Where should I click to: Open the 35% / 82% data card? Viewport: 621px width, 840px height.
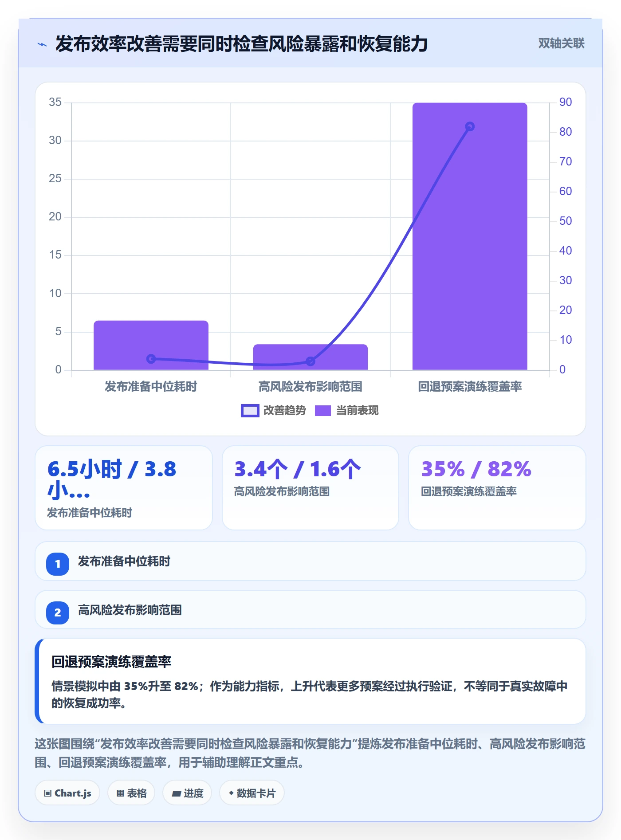pyautogui.click(x=497, y=488)
